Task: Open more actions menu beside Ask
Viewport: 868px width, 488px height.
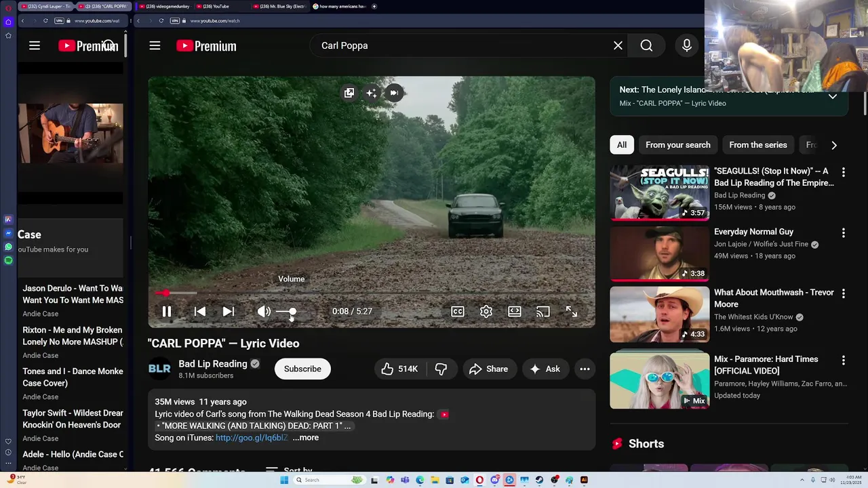Action: pos(585,369)
